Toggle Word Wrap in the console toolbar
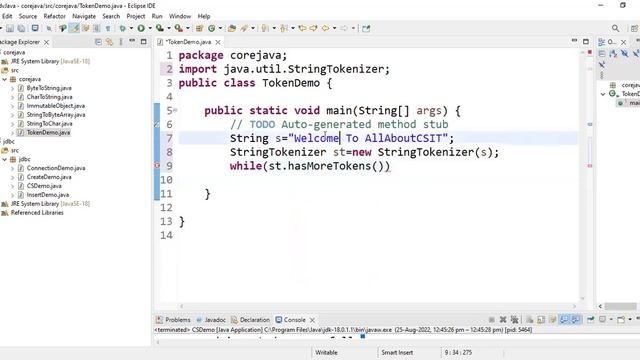Image resolution: width=640 pixels, height=360 pixels. tap(552, 320)
